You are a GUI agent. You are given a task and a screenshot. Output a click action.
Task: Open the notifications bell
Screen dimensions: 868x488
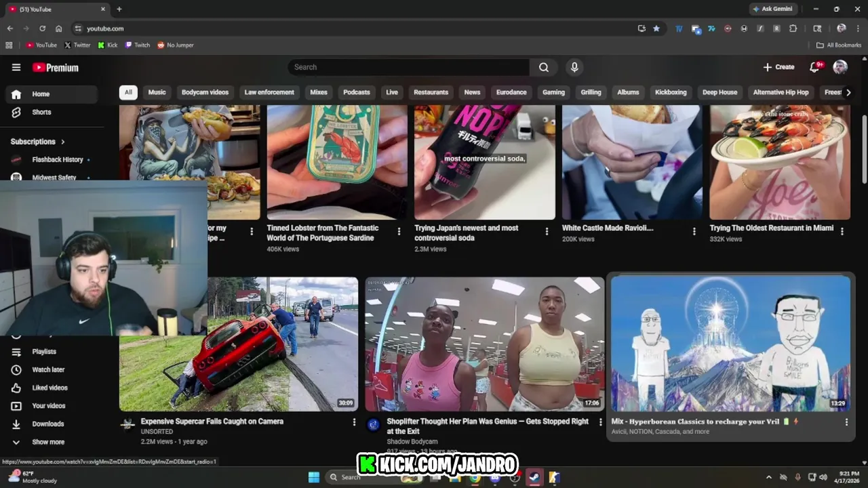click(x=815, y=67)
